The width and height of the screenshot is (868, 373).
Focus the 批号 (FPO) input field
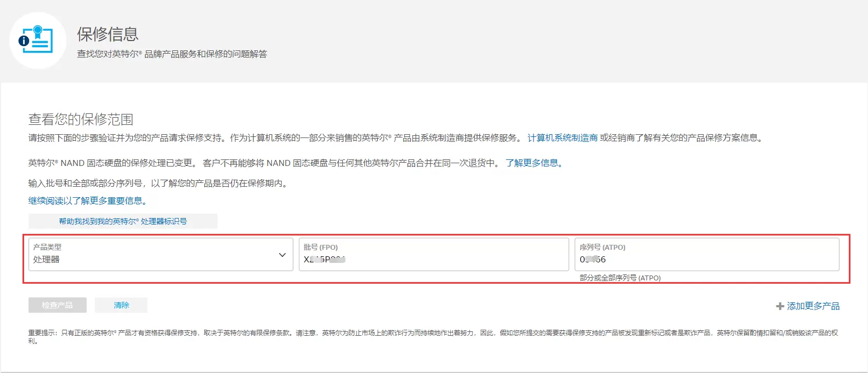coord(434,254)
